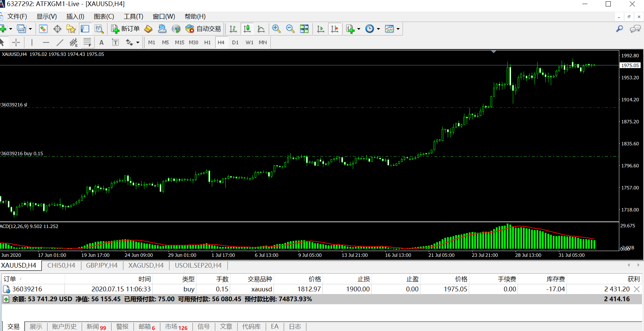The image size is (644, 331).
Task: Toggle the chart auto scroll button
Action: point(320,29)
